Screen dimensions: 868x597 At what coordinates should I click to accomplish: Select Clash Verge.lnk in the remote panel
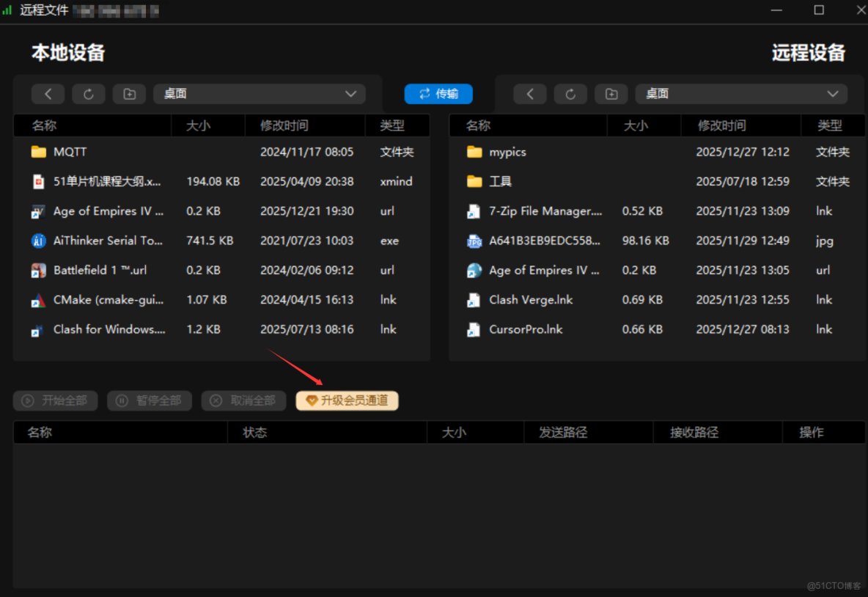tap(530, 299)
